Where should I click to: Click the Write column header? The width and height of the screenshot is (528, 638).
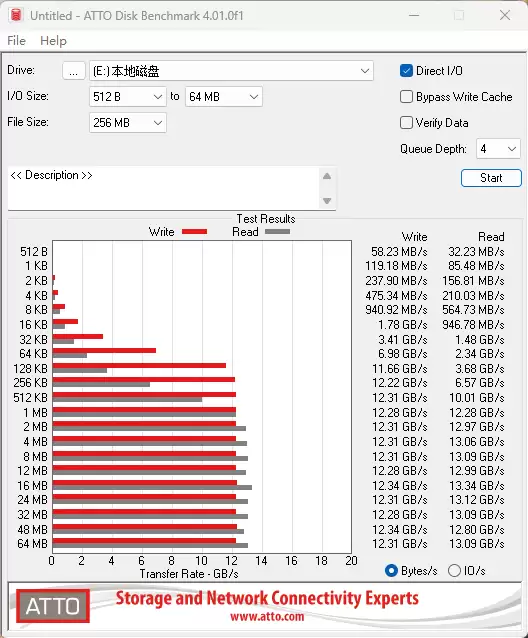(x=415, y=237)
